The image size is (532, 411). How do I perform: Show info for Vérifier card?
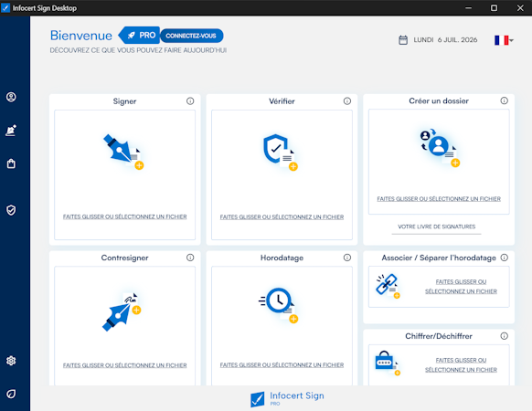(x=347, y=101)
